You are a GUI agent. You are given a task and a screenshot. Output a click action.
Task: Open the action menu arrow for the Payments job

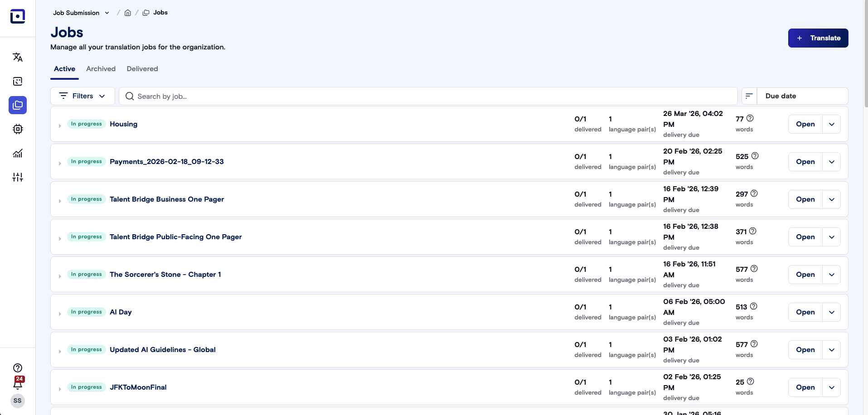click(832, 162)
